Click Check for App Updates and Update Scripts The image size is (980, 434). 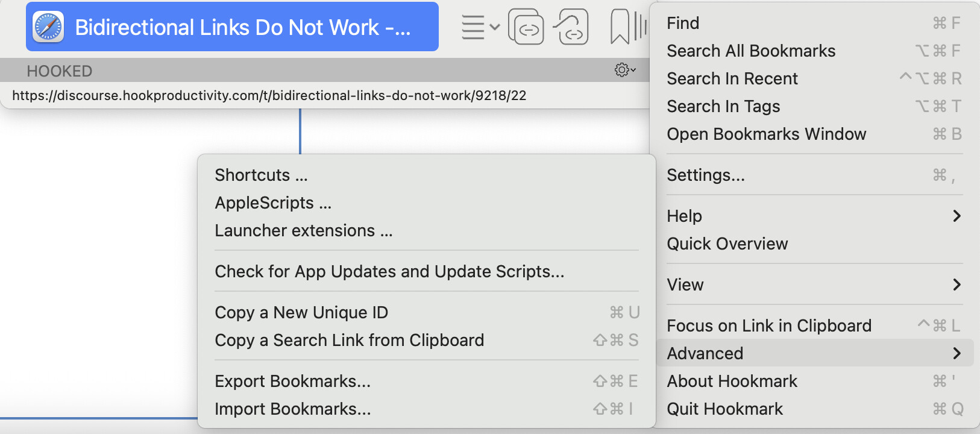point(389,271)
